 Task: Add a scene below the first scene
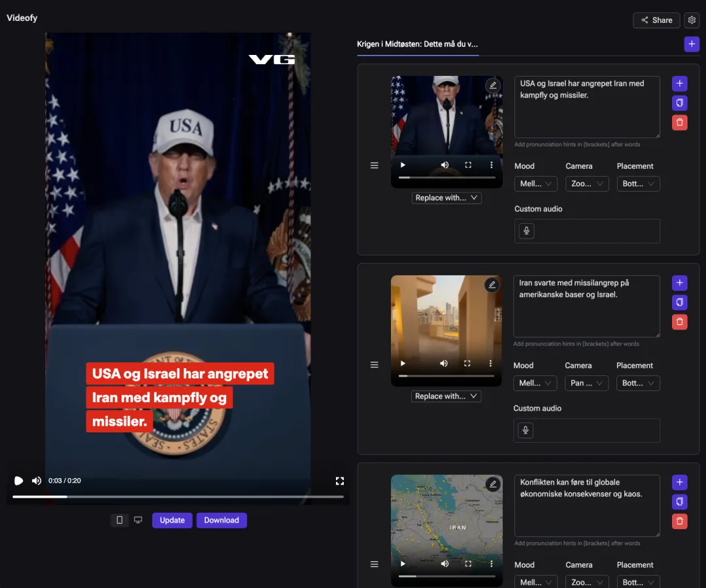(x=679, y=83)
